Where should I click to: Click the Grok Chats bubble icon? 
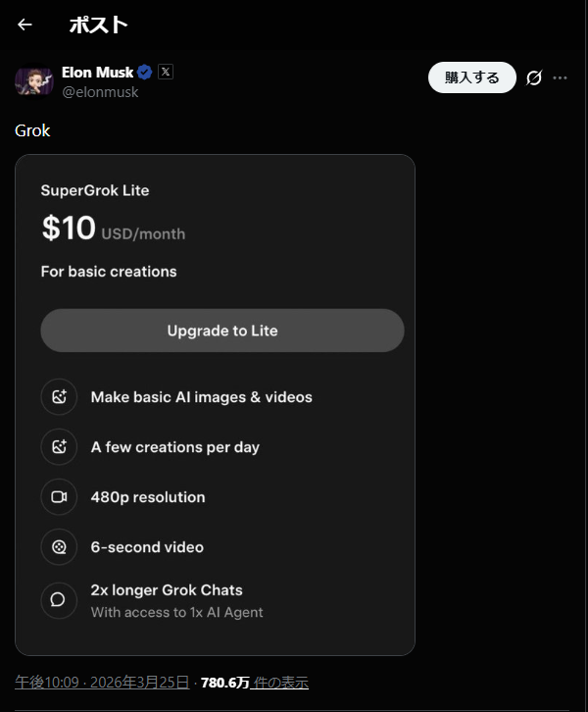pyautogui.click(x=59, y=599)
